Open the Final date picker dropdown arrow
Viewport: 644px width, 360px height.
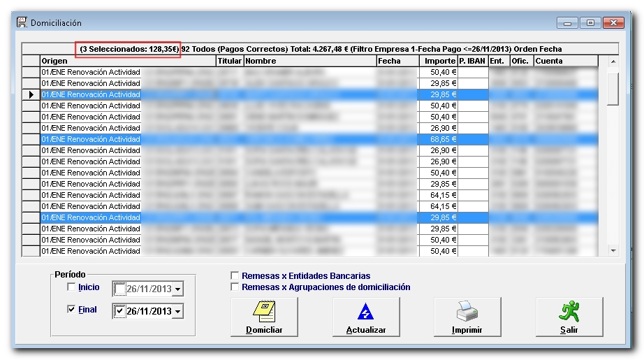point(177,312)
